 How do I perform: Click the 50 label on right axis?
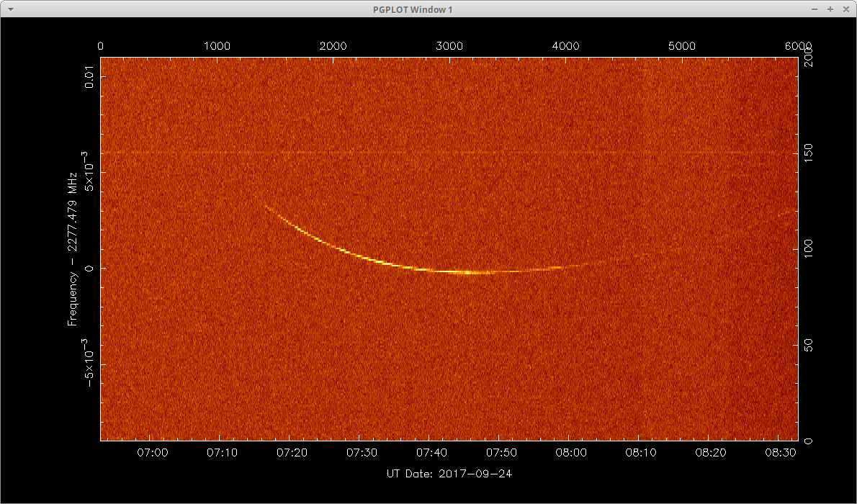[808, 346]
